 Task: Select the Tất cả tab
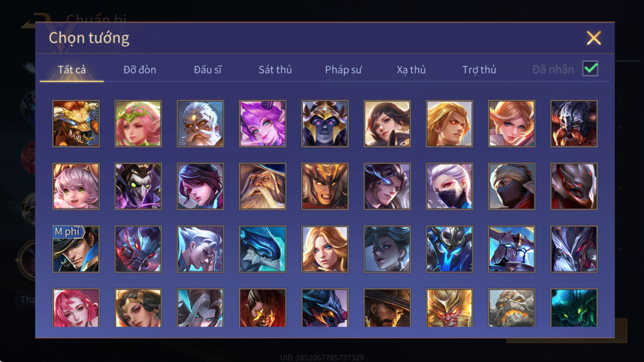(72, 70)
